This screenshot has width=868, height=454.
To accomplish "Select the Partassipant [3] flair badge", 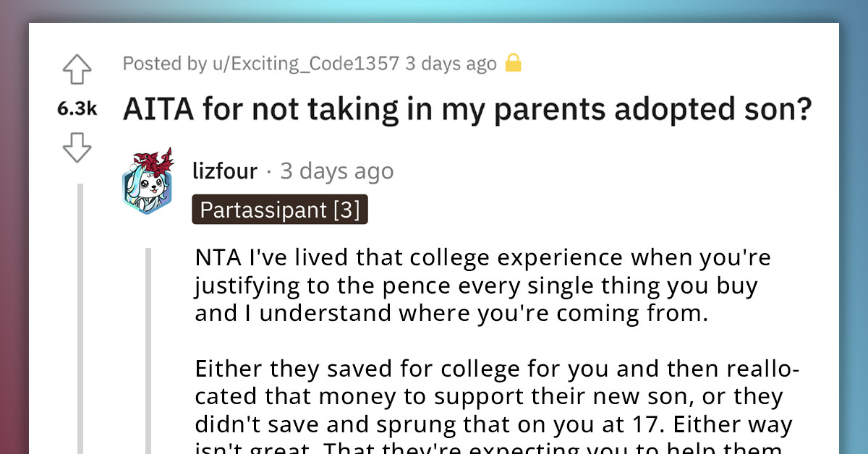I will coord(279,210).
